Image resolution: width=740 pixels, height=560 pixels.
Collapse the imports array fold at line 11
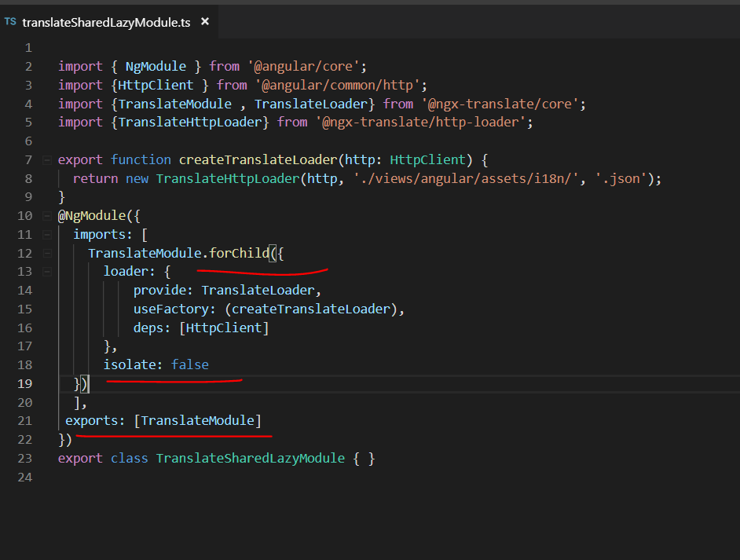pos(46,235)
